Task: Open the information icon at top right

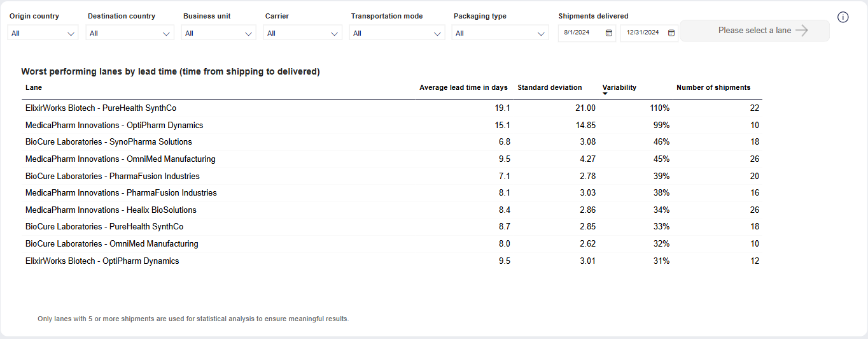Action: click(843, 17)
